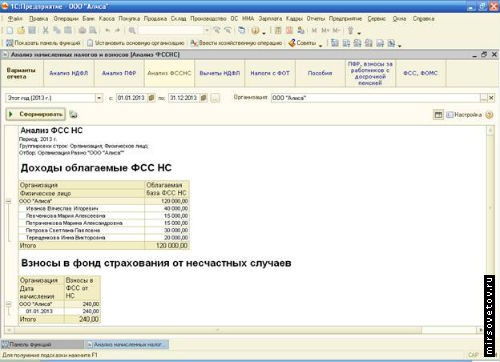Open the Отчеты menu
Screen dimensions: 500x362
[x=315, y=19]
